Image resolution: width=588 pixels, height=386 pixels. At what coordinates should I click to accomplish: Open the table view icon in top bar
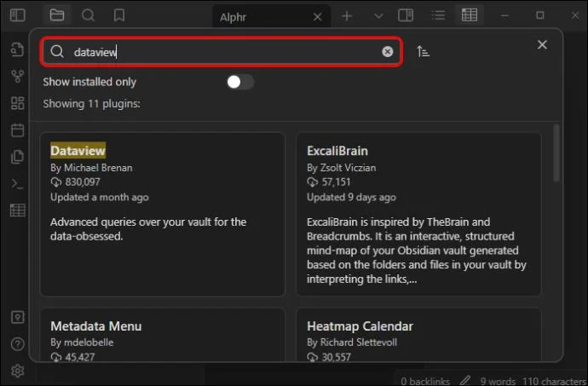pos(470,15)
